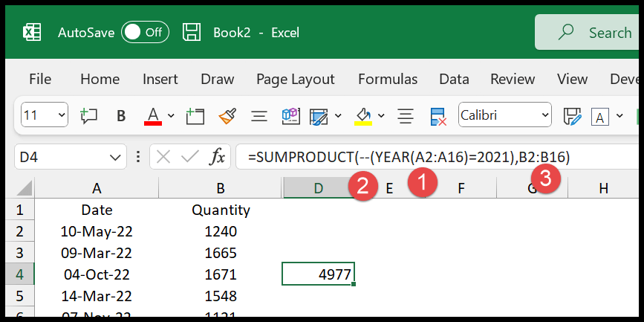This screenshot has height=322, width=644.
Task: Click the Format Painter brush icon
Action: [227, 116]
